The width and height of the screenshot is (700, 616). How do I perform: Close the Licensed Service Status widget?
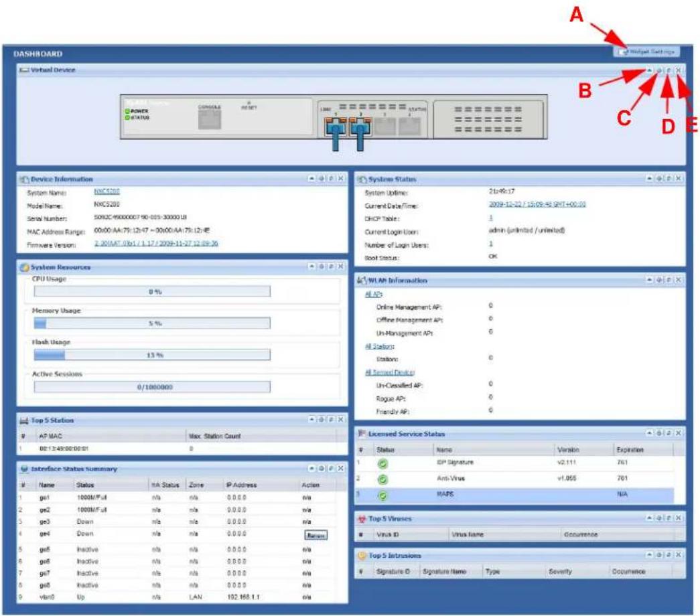click(x=679, y=433)
